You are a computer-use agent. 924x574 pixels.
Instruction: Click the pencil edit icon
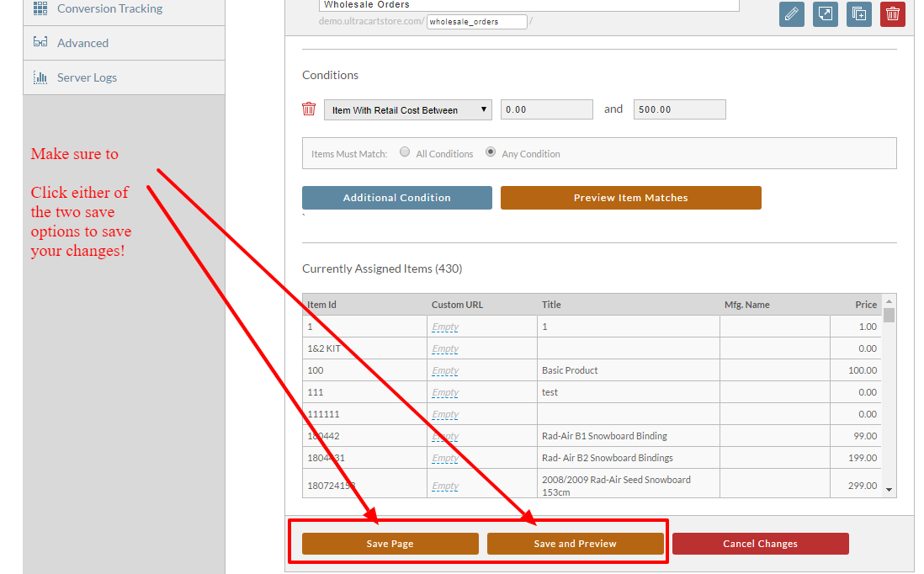pos(791,14)
